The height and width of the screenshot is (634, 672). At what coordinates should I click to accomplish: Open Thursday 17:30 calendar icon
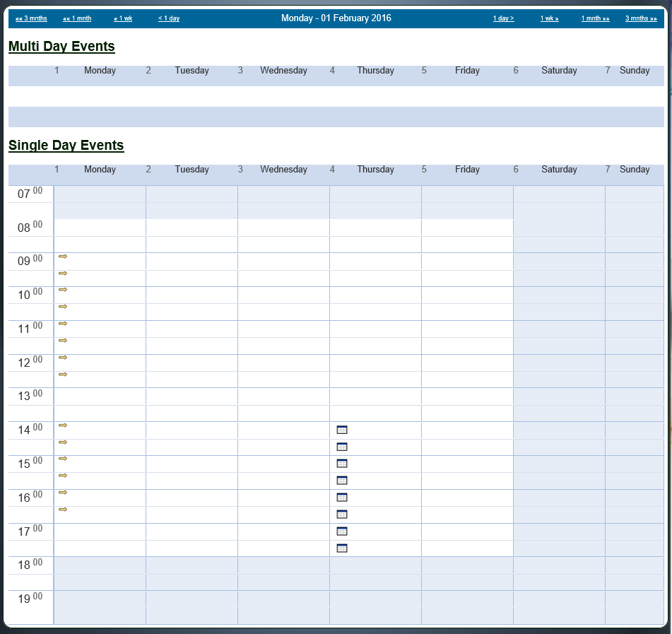coord(342,548)
